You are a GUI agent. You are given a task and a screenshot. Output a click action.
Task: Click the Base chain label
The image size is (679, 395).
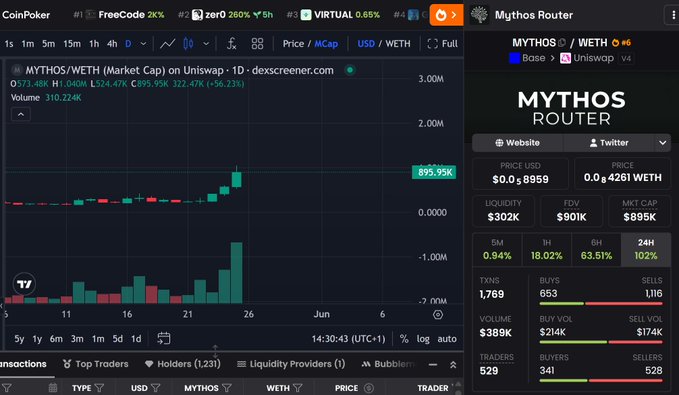[x=527, y=58]
